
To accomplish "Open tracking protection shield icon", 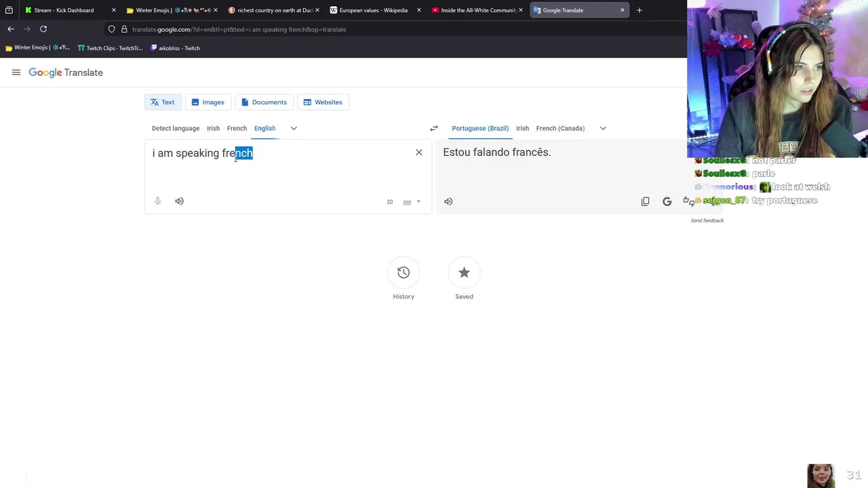I will coord(112,29).
